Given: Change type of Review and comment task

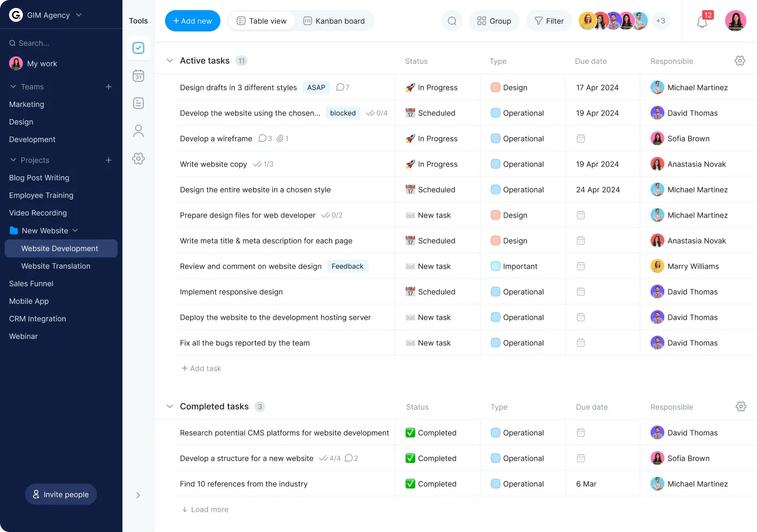Looking at the screenshot, I should coord(514,266).
